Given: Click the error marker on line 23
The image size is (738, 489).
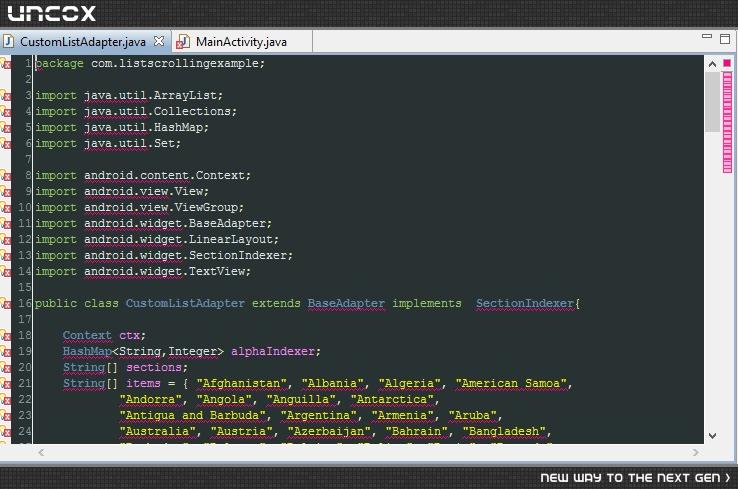Looking at the screenshot, I should 5,416.
